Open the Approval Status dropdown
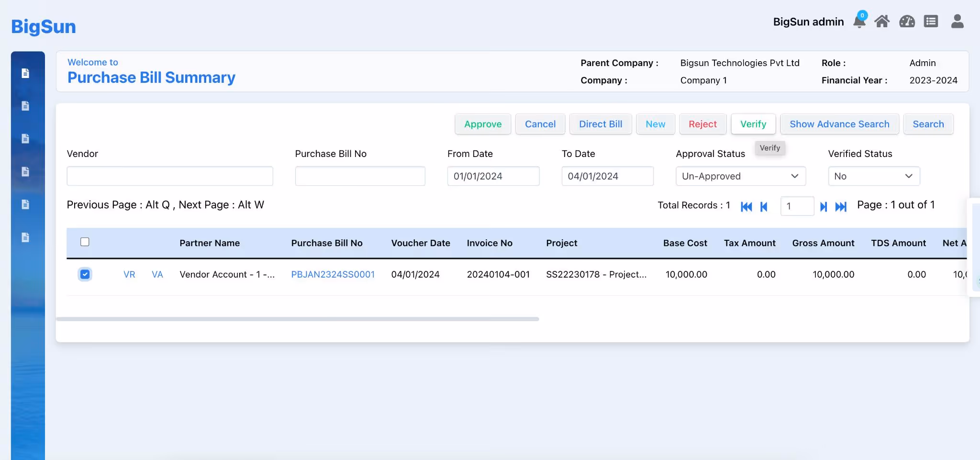Image resolution: width=980 pixels, height=460 pixels. (741, 176)
